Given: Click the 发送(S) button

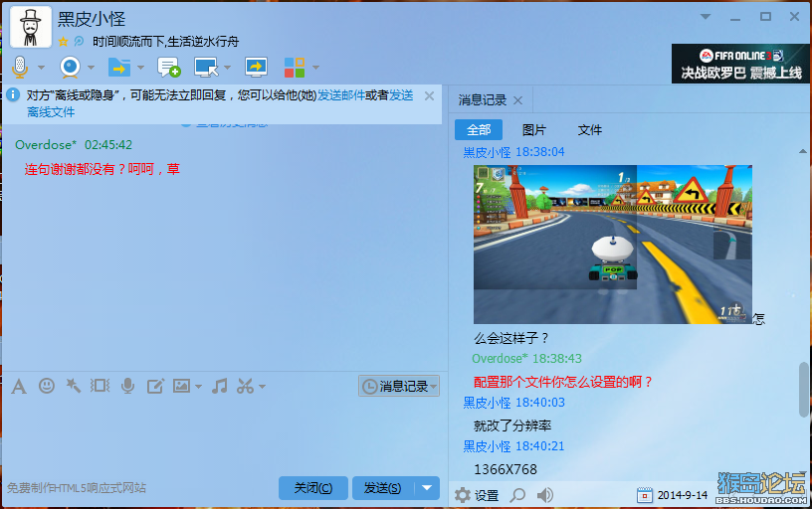Looking at the screenshot, I should (x=383, y=488).
